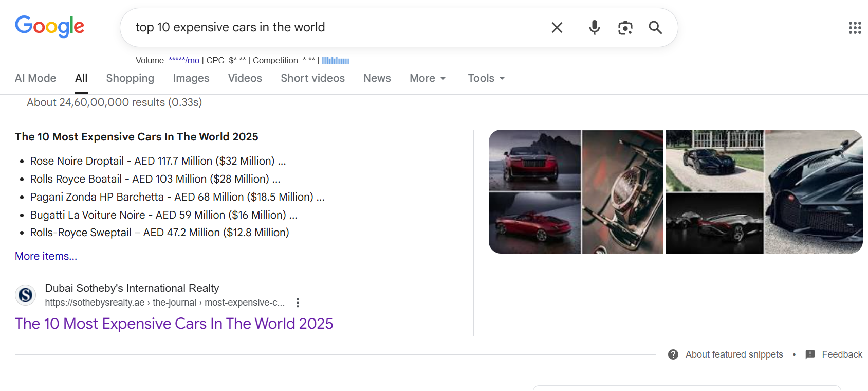Open Google Lens image search
The image size is (868, 391).
point(625,27)
